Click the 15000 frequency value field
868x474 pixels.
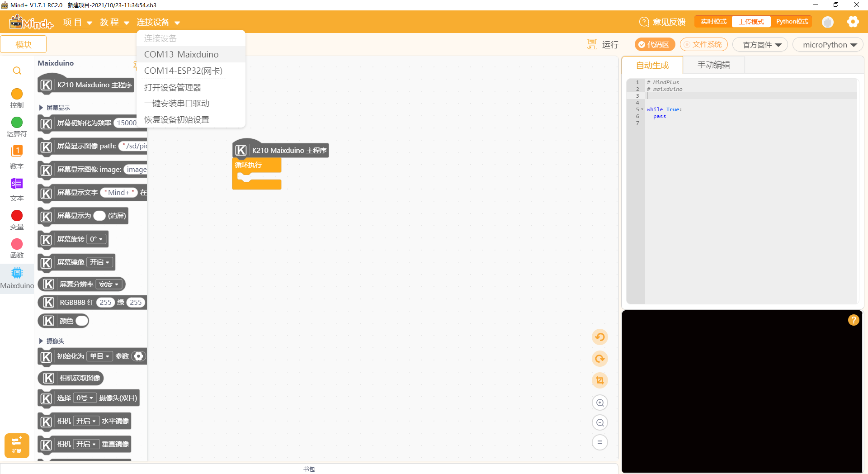pyautogui.click(x=127, y=123)
